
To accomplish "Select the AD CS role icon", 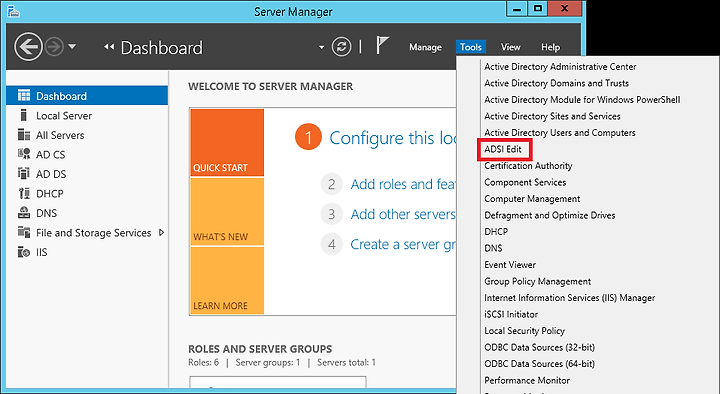I will (24, 154).
